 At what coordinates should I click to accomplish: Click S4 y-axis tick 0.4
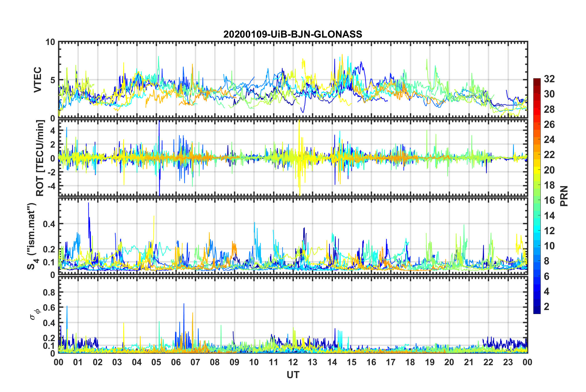tap(49, 224)
